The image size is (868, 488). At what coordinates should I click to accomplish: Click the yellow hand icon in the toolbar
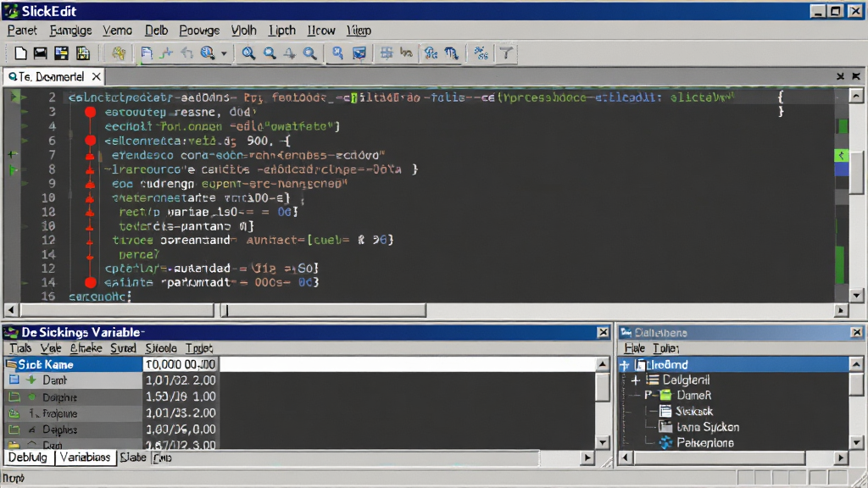pyautogui.click(x=118, y=53)
